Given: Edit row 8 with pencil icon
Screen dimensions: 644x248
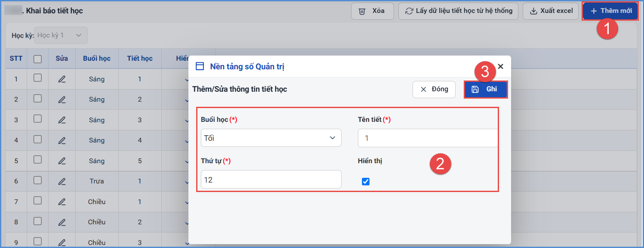Looking at the screenshot, I should [x=62, y=222].
